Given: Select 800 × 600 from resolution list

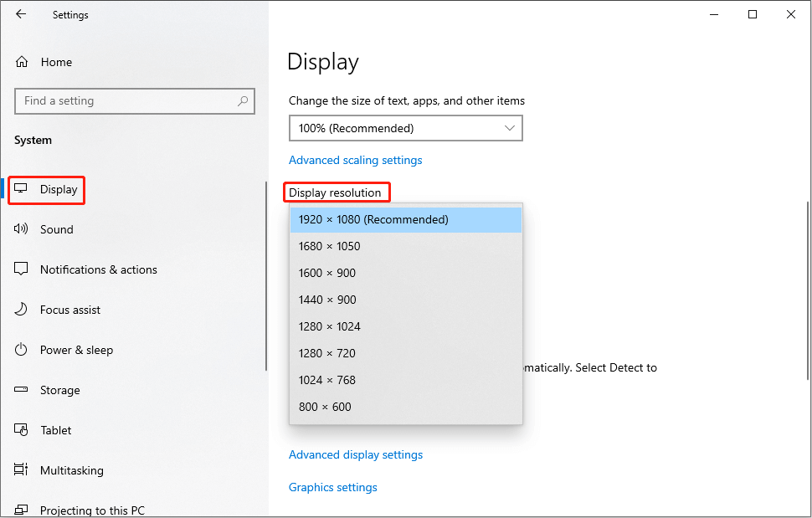Looking at the screenshot, I should (x=405, y=407).
